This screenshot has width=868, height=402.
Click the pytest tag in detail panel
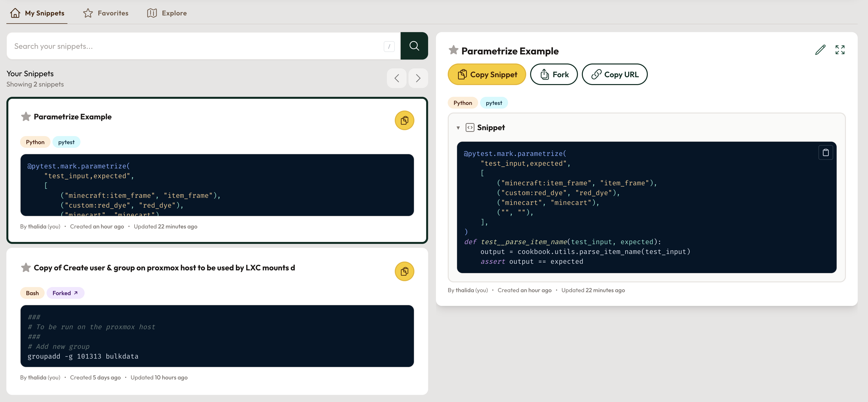494,103
